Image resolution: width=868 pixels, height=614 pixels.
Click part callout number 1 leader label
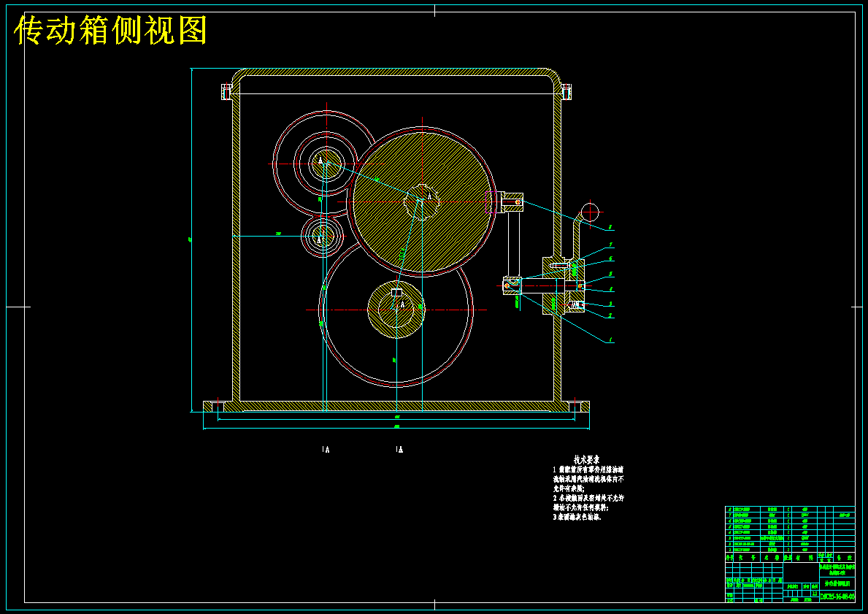610,340
